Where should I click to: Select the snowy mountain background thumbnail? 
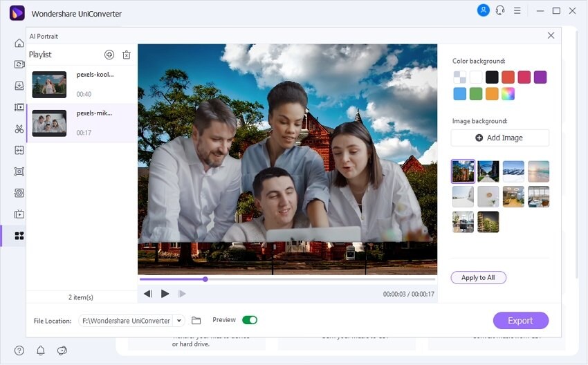click(513, 171)
